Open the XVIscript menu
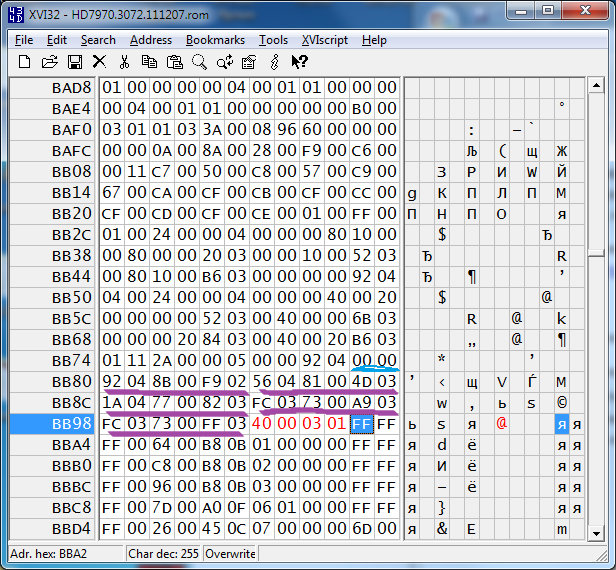 click(x=325, y=40)
